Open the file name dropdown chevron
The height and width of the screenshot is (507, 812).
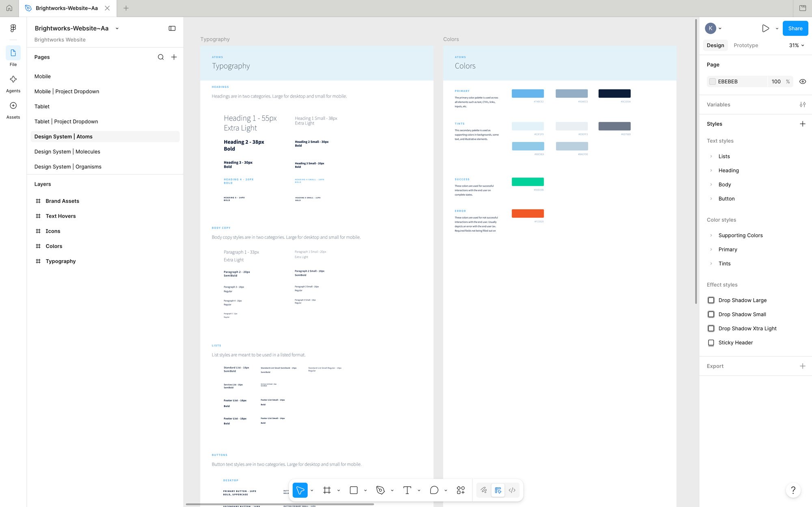(x=117, y=28)
